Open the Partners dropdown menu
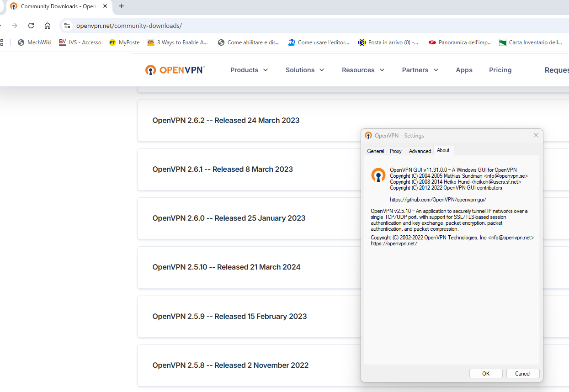 click(420, 70)
